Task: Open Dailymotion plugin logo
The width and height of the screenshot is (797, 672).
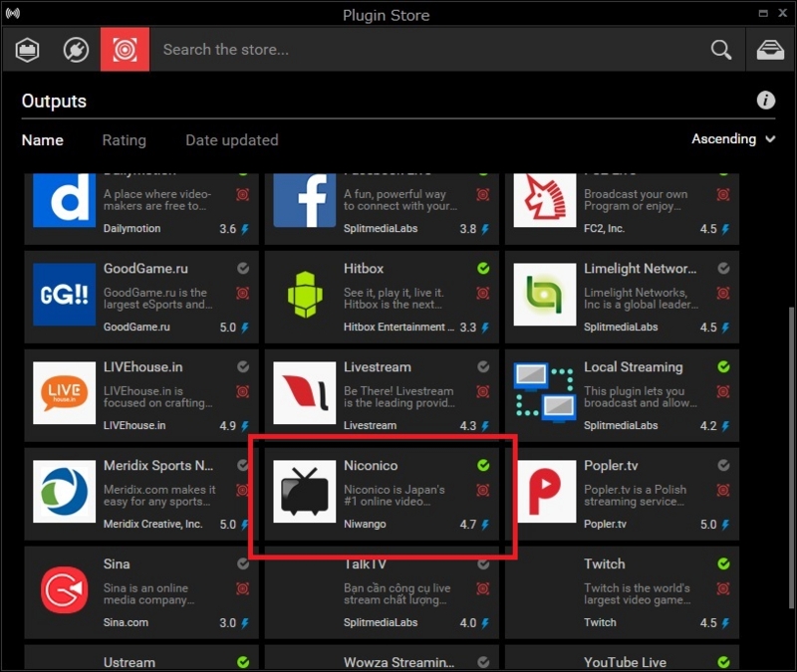Action: click(64, 200)
